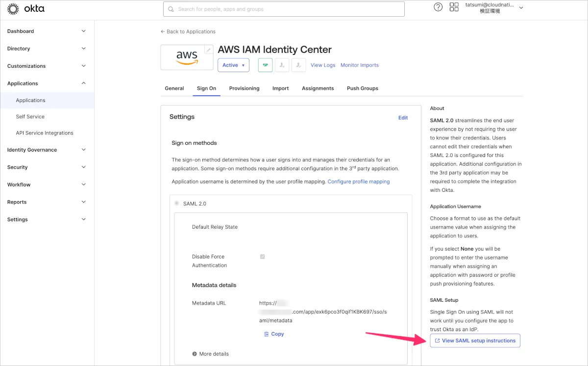Click the green handshake icon
Viewport: 588px width, 366px height.
(265, 65)
